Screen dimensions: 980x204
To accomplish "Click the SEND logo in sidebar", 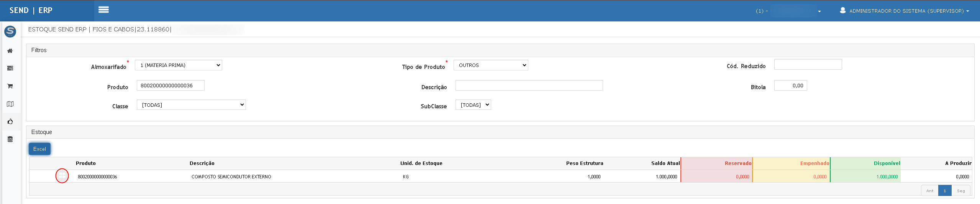I will pyautogui.click(x=10, y=31).
